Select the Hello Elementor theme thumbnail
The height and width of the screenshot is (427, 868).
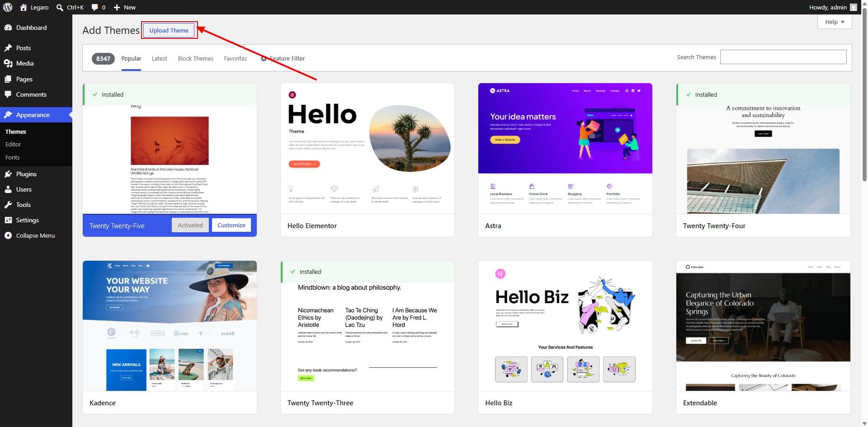pos(368,149)
